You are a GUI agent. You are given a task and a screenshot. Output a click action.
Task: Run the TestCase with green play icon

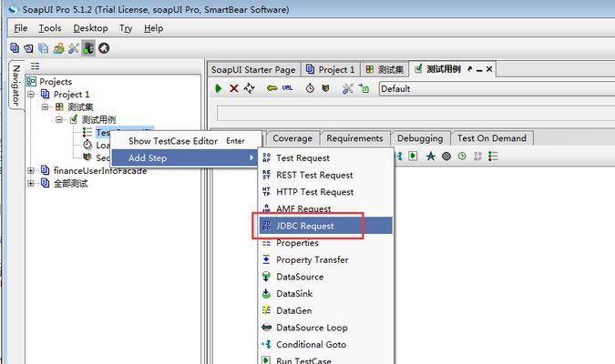(x=219, y=88)
